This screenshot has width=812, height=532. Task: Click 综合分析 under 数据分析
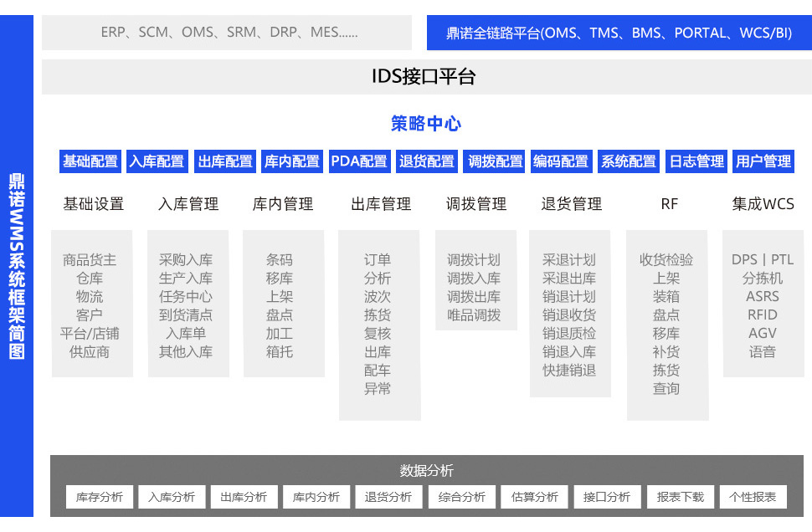[461, 496]
